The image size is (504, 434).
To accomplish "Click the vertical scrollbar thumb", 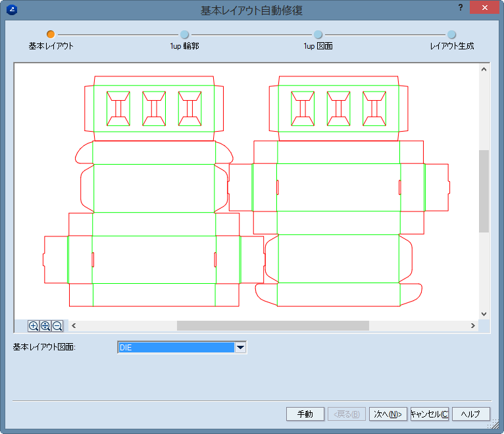I will [x=484, y=191].
